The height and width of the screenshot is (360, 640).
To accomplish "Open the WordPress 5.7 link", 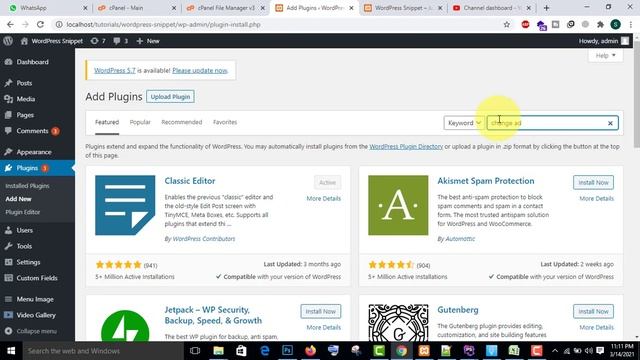I will click(x=115, y=70).
